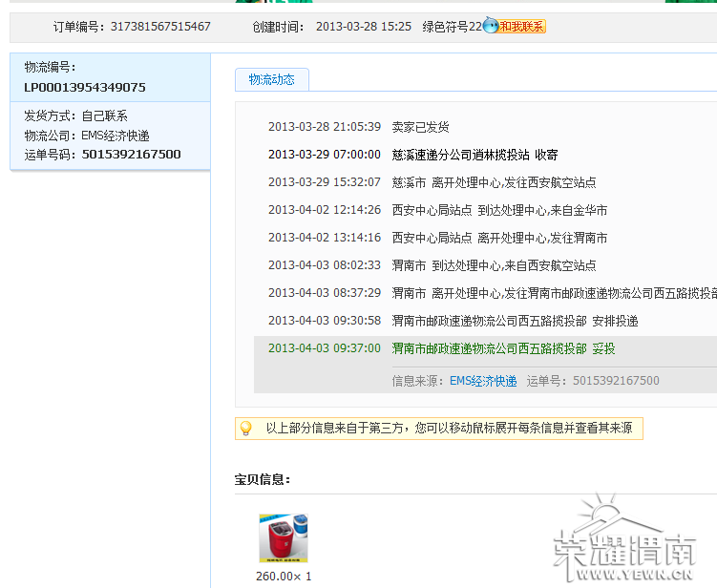Select waybill number 5015392167500 in left panel

[131, 154]
